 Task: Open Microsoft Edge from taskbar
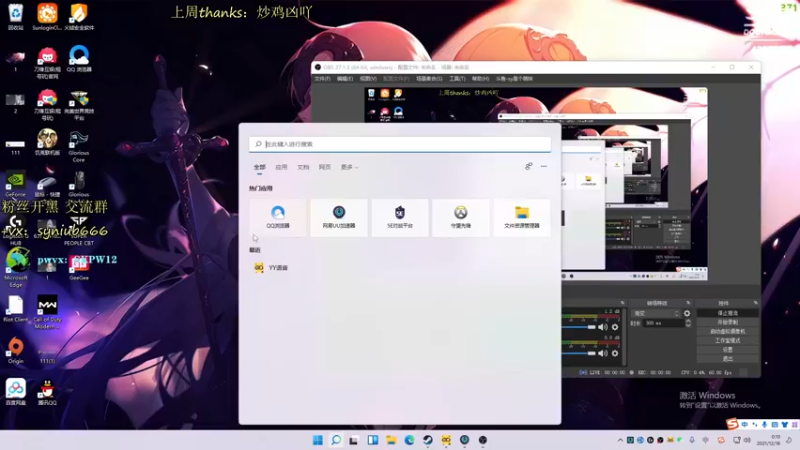pos(410,440)
